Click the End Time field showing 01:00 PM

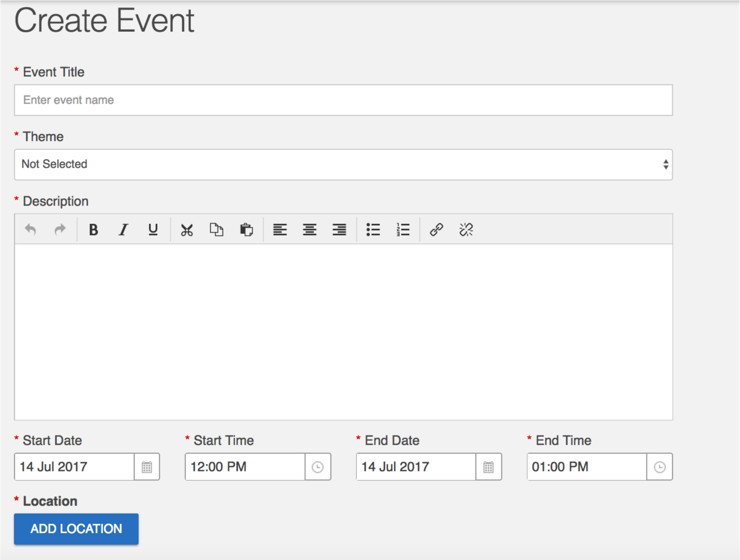587,467
